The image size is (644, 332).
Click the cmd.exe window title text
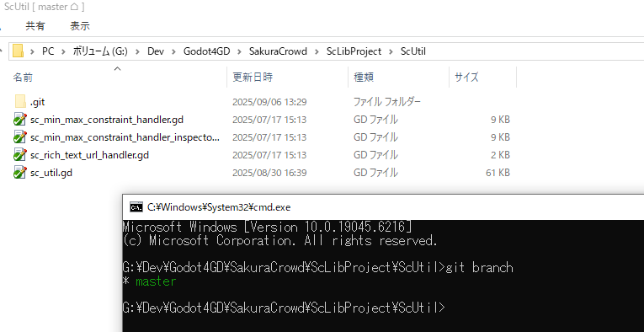coord(219,207)
